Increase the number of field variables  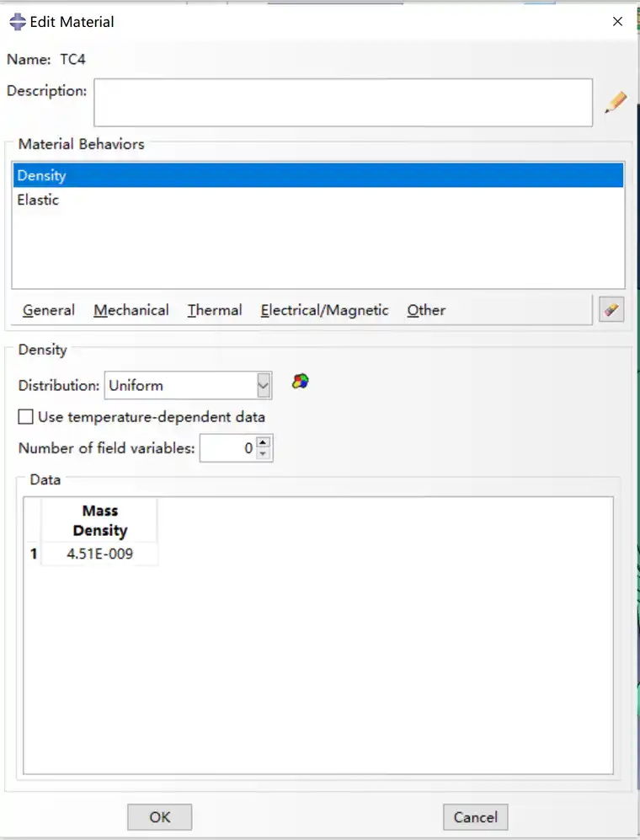[x=263, y=442]
